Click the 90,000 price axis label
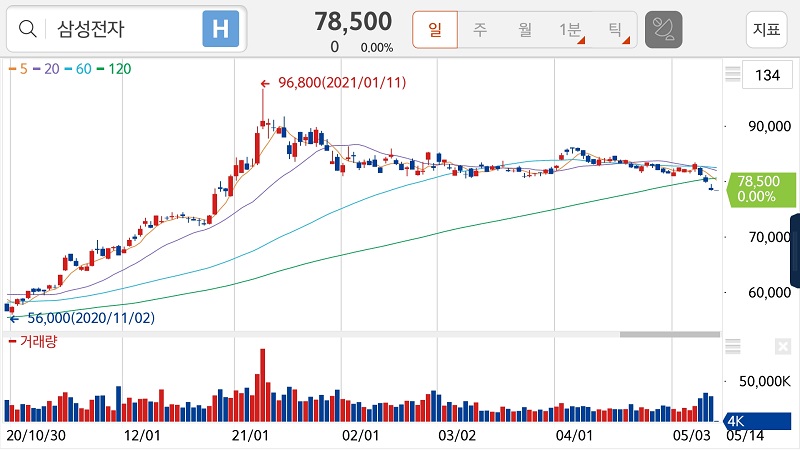Viewport: 800px width, 450px height. 769,127
